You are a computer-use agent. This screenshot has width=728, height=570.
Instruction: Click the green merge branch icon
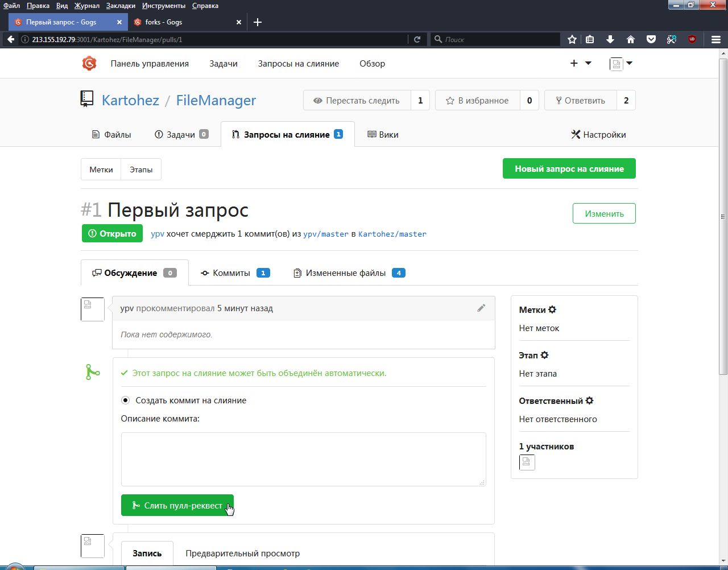coord(93,372)
